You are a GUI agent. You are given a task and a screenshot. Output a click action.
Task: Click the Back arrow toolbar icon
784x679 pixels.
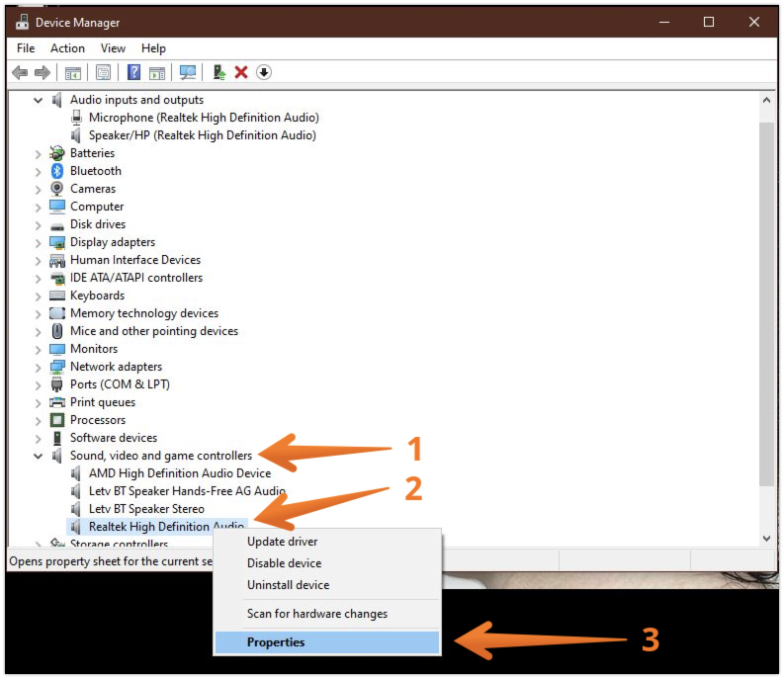20,73
